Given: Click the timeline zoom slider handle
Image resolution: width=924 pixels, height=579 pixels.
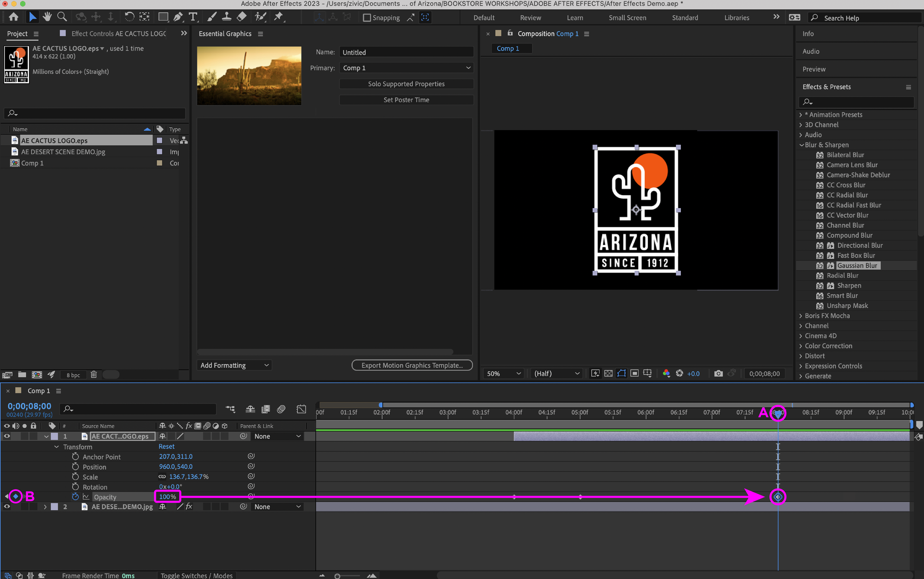Looking at the screenshot, I should (x=337, y=576).
